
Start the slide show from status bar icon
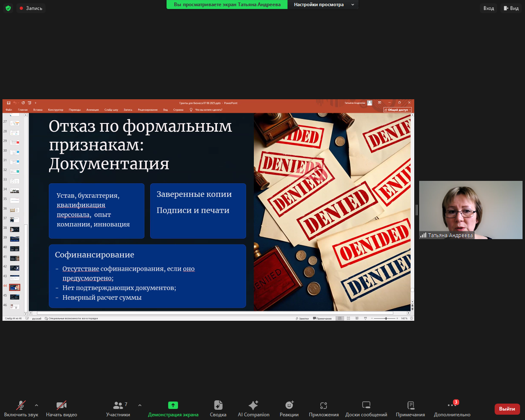[x=365, y=318]
